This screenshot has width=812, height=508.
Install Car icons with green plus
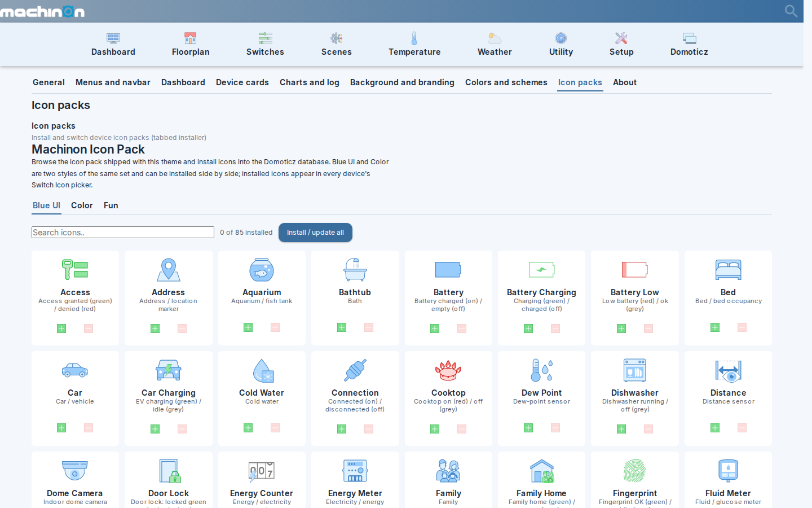61,428
